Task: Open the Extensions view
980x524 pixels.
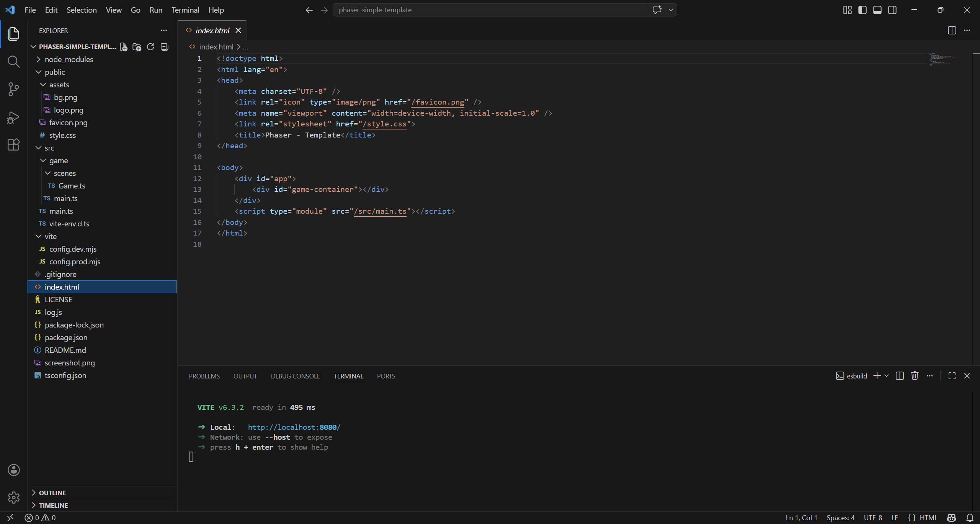Action: [x=13, y=145]
